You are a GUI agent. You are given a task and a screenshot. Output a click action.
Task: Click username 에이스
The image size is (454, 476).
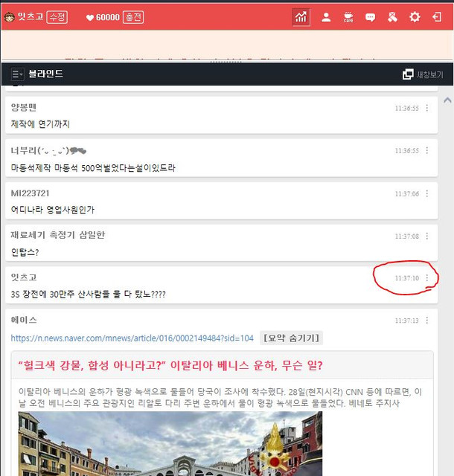pyautogui.click(x=24, y=320)
